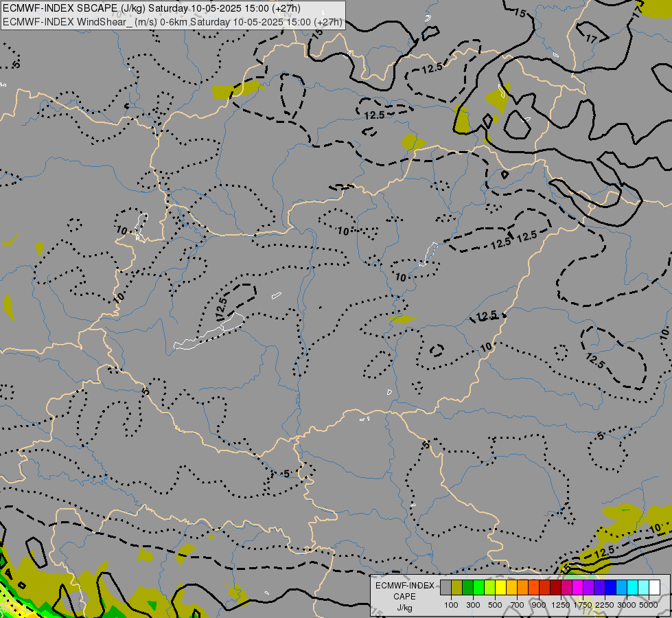Screen dimensions: 672x618
Task: Click the legend value 300
Action: pos(473,605)
